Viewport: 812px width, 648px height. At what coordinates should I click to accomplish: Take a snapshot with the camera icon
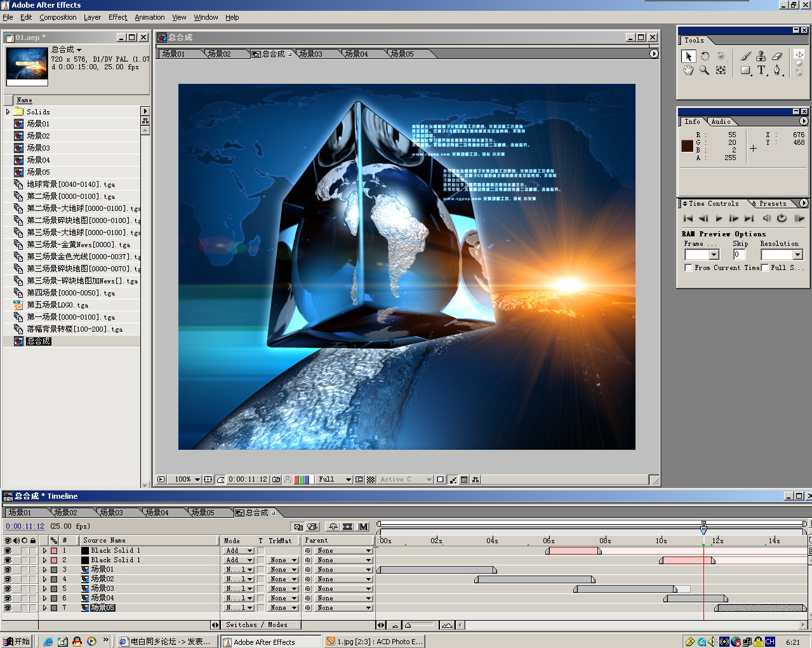276,480
